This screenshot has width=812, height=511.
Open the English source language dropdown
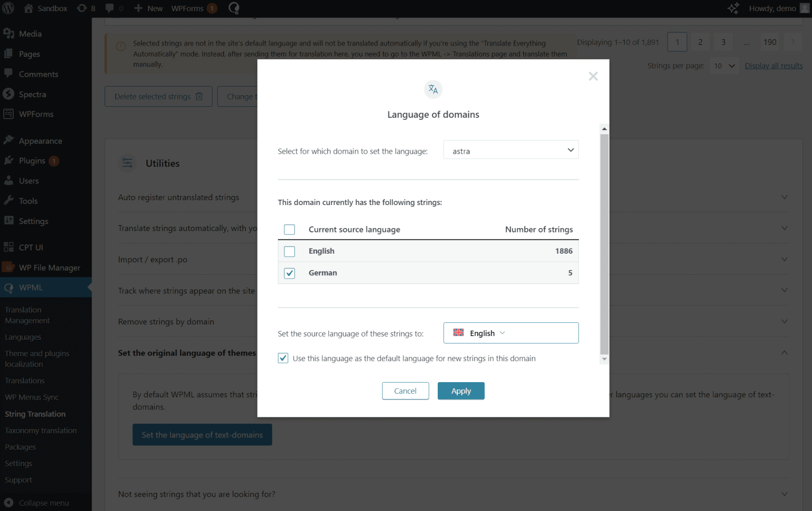(x=511, y=333)
